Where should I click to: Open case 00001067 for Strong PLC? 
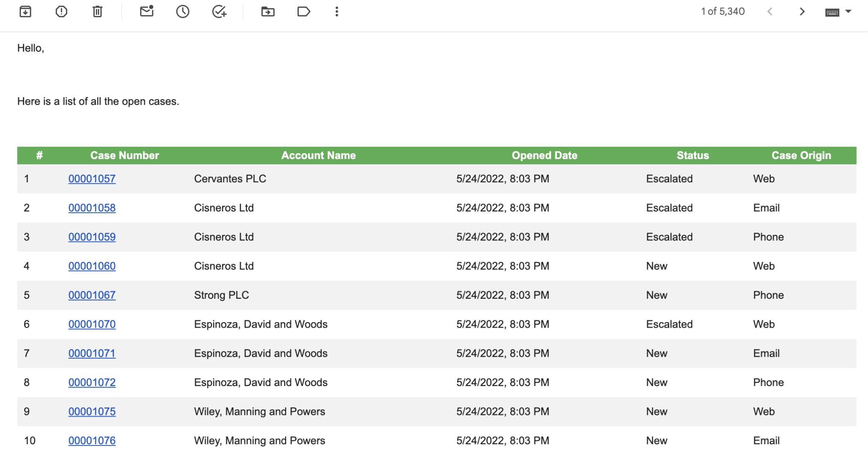(92, 295)
